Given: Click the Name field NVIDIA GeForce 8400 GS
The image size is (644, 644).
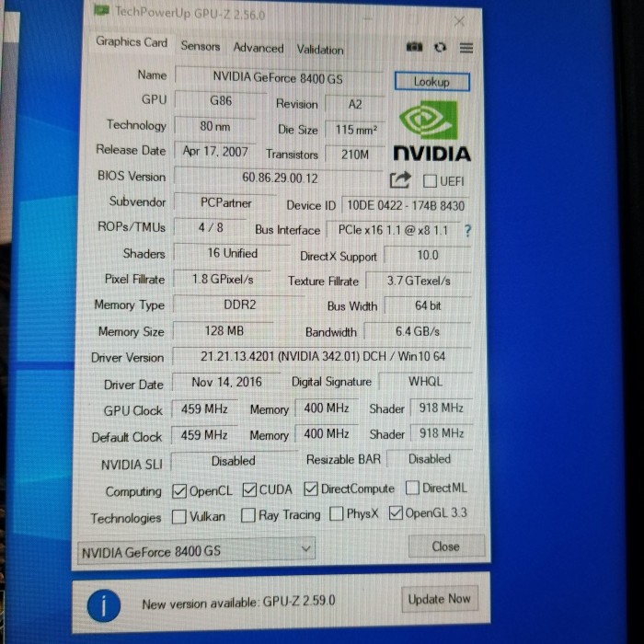Looking at the screenshot, I should [279, 76].
